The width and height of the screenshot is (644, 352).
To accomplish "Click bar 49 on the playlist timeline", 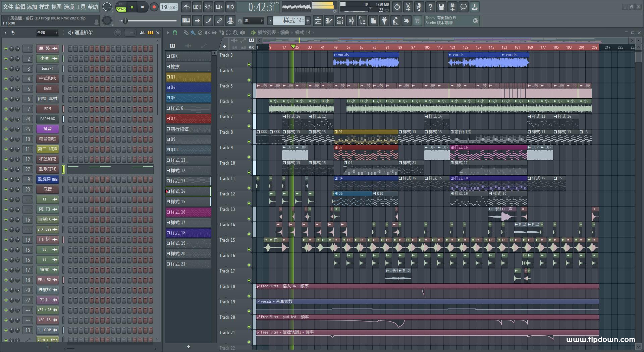I will [335, 47].
